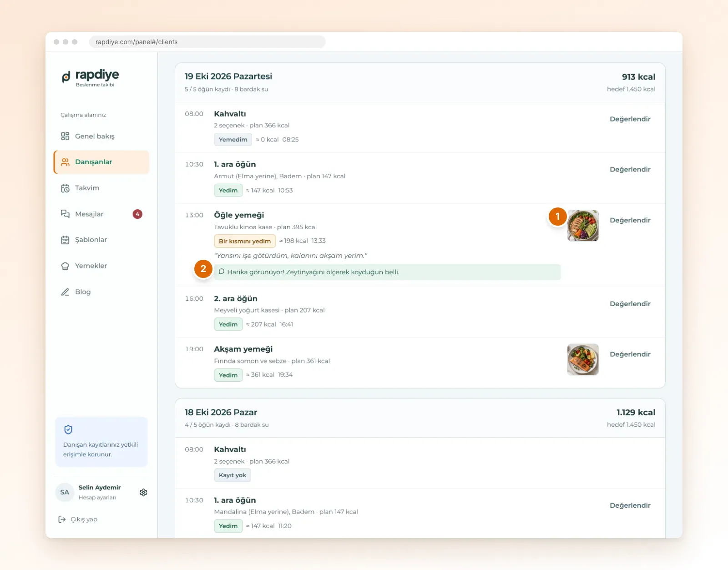Click the Yarısını işe götürdüm client note
Viewport: 728px width, 570px height.
point(291,256)
